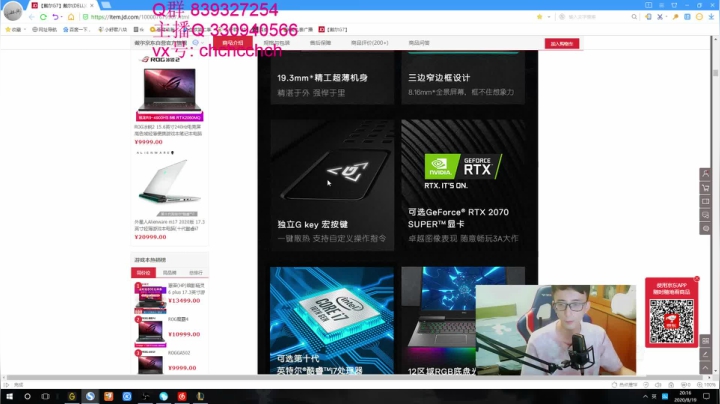Click the G key macro feature card

pos(332,185)
